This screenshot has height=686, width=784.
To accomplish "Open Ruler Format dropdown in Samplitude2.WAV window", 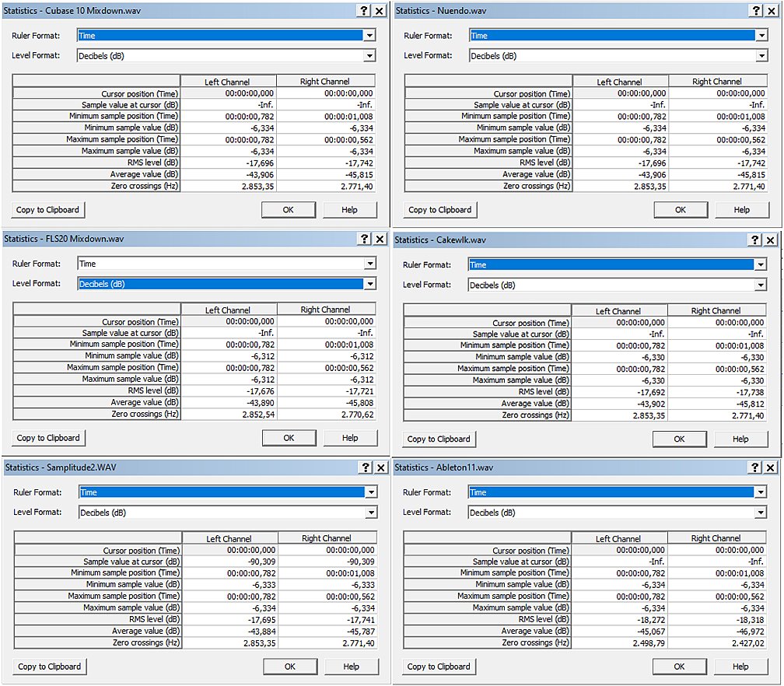I will (371, 492).
